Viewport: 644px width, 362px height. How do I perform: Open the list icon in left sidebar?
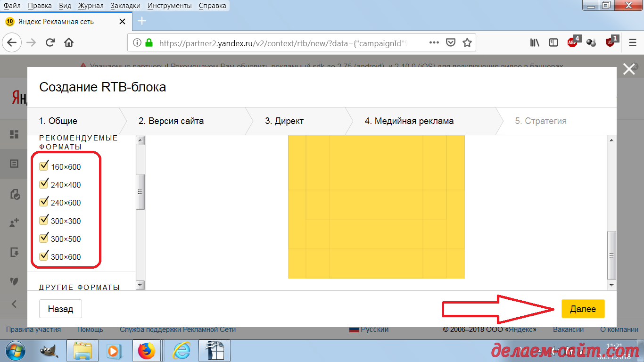point(14,164)
